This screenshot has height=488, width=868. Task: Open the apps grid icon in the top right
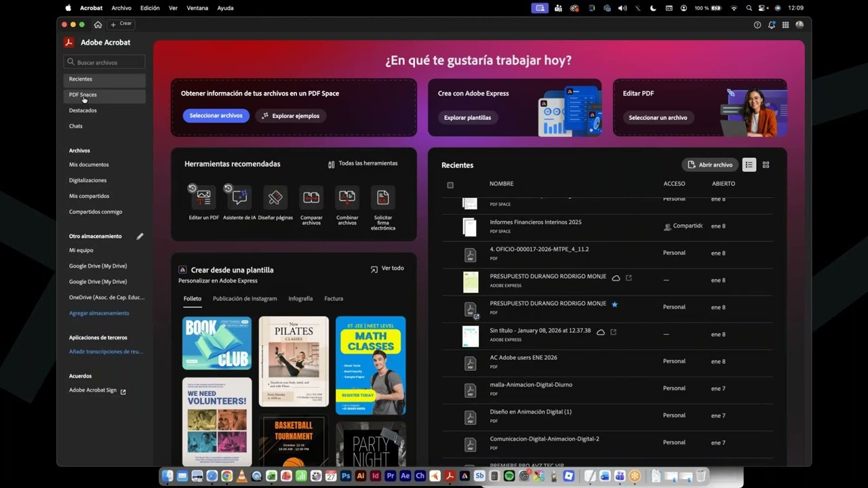785,24
